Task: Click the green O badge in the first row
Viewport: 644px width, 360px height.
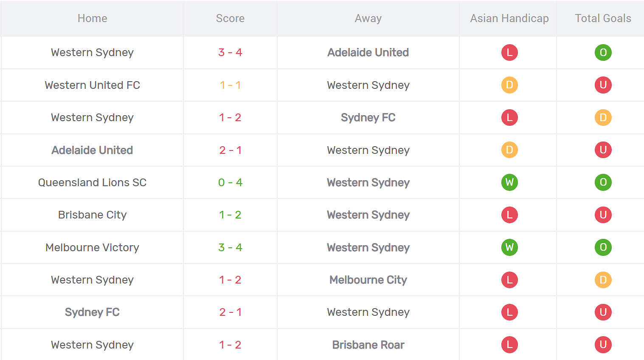Action: pyautogui.click(x=603, y=52)
